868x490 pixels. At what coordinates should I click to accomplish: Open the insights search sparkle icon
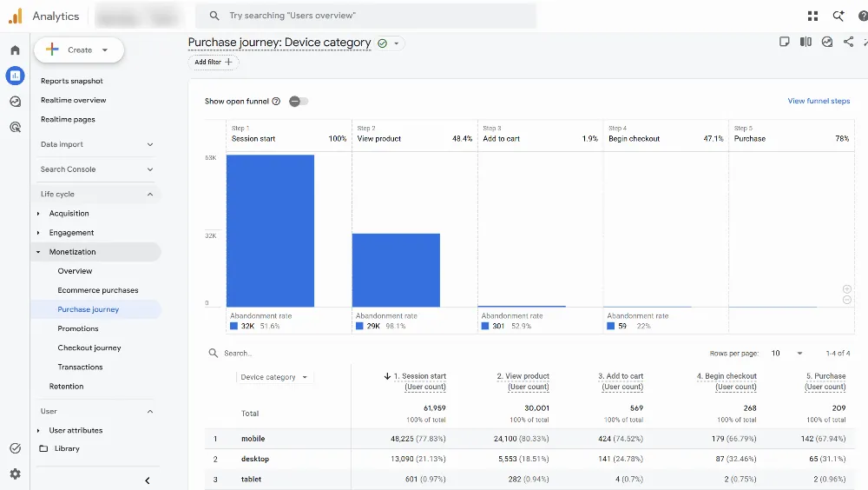click(x=838, y=17)
